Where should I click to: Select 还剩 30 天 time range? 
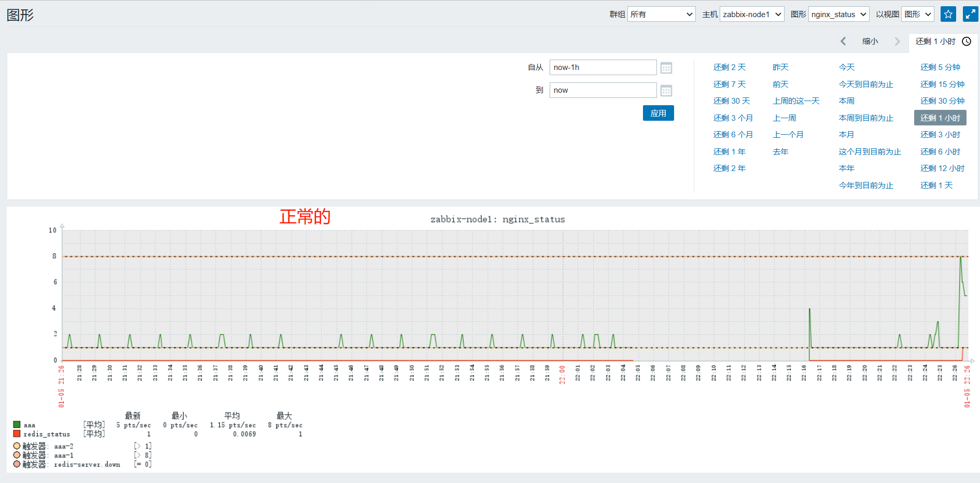[x=732, y=101]
